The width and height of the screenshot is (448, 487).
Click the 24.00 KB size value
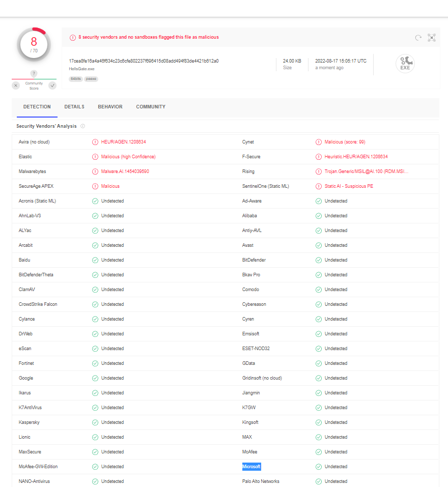coord(292,61)
